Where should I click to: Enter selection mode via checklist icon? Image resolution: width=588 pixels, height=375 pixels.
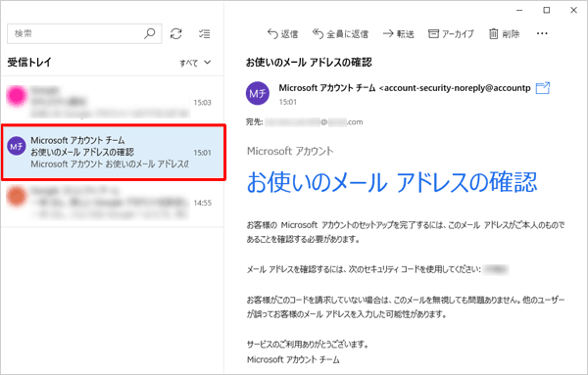pos(205,33)
